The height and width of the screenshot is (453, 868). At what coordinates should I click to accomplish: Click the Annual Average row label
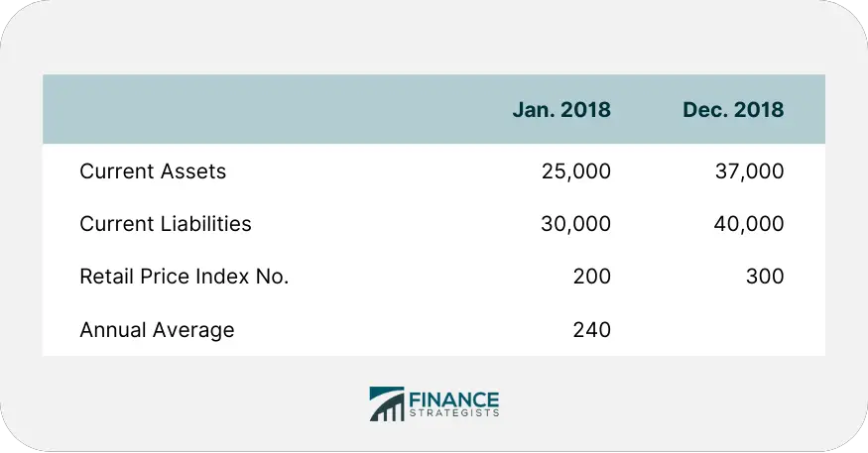click(157, 330)
